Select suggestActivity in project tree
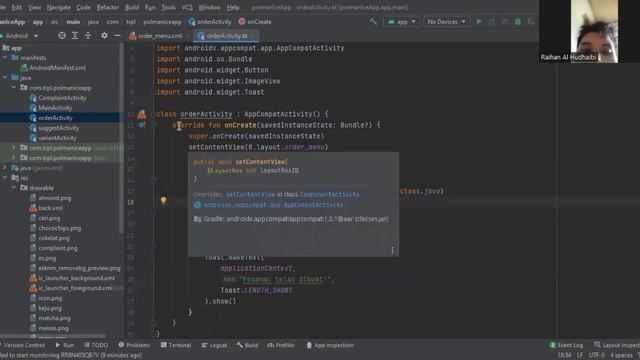 (x=58, y=128)
